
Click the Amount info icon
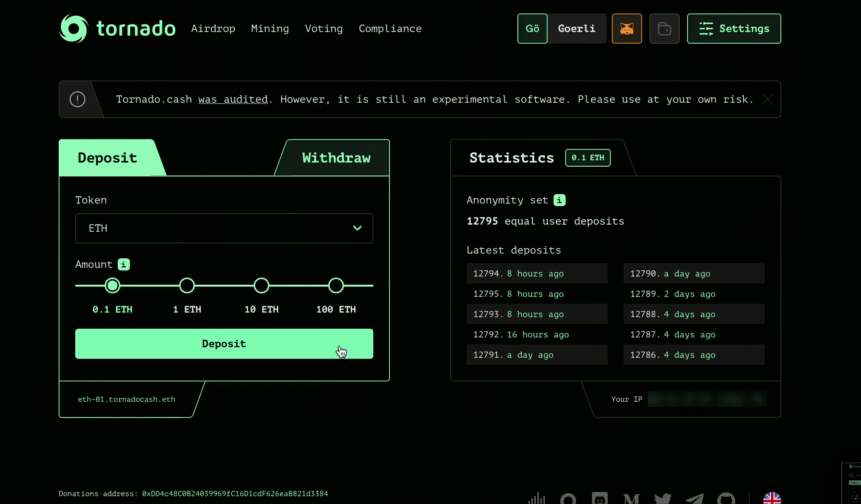124,264
